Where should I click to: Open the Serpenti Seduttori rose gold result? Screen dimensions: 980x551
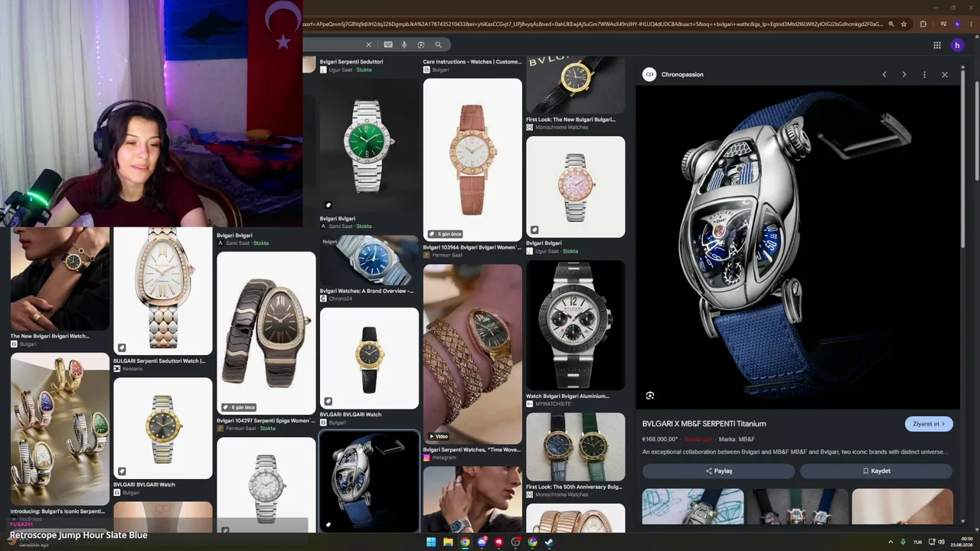(162, 291)
